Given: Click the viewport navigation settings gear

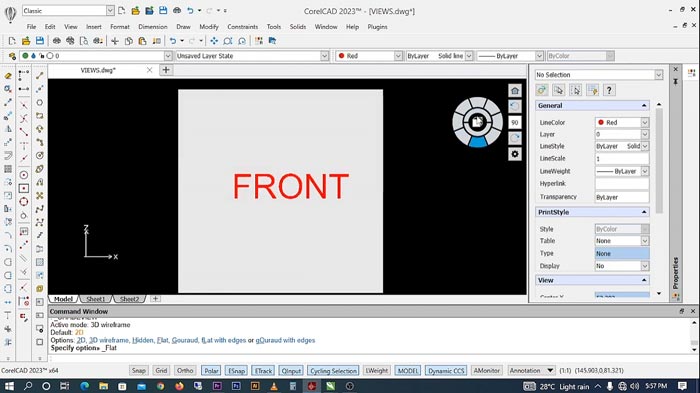Looking at the screenshot, I should tap(515, 154).
